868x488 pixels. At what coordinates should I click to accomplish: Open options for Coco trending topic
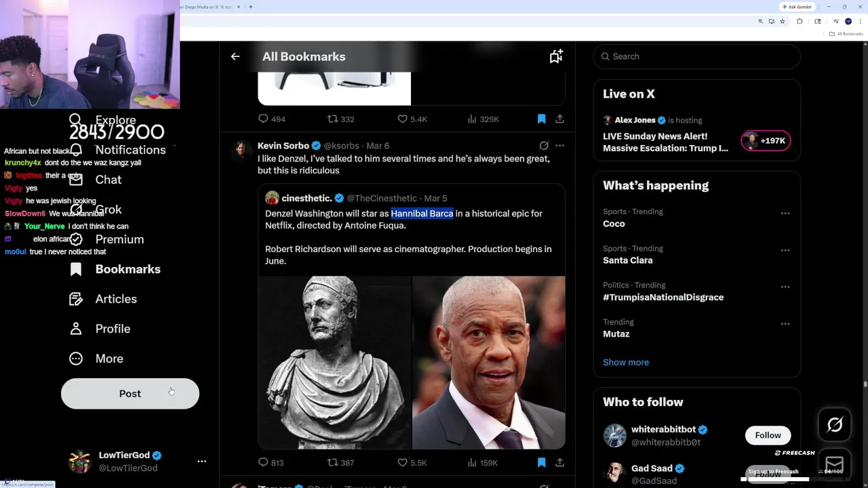point(785,213)
